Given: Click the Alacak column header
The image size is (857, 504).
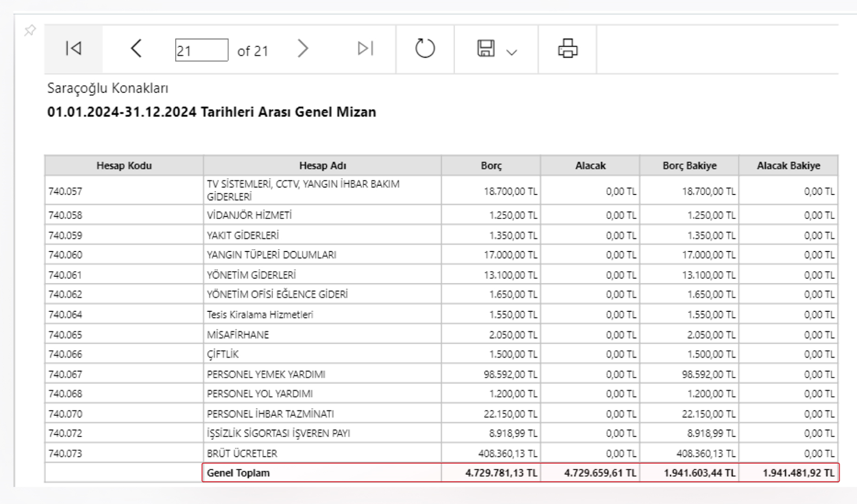Looking at the screenshot, I should 590,166.
